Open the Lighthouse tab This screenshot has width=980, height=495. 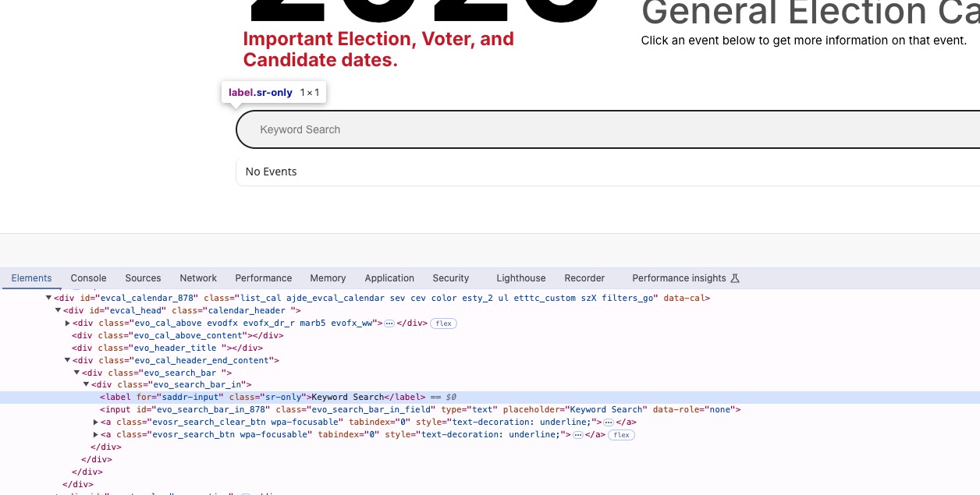520,278
